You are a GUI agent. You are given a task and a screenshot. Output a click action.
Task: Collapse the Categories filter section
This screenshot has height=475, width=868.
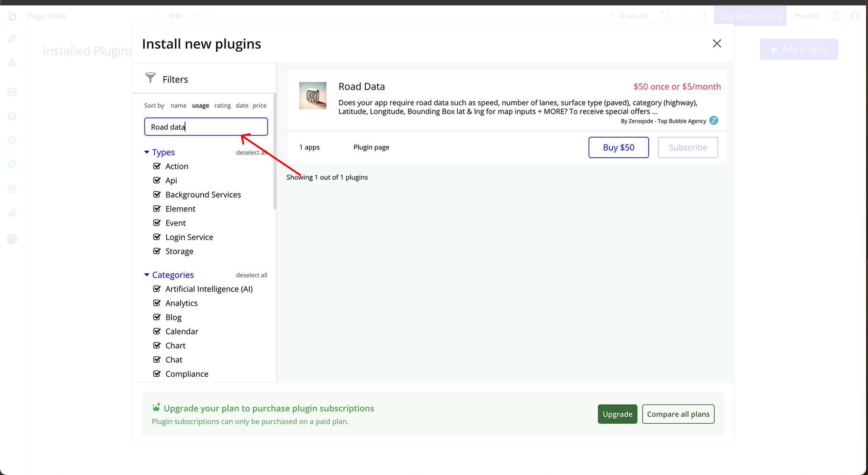147,275
